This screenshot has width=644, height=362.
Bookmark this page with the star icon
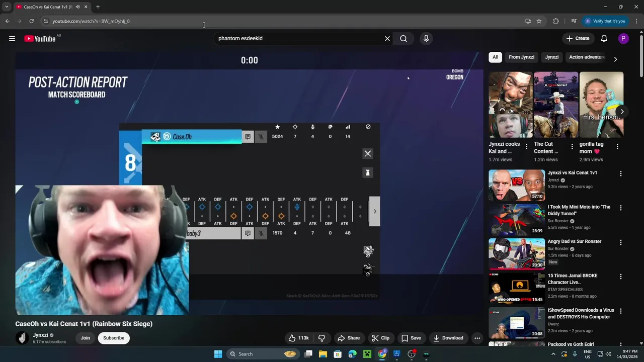pyautogui.click(x=539, y=21)
